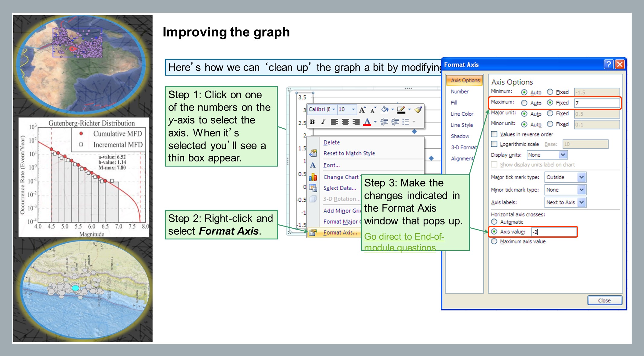This screenshot has width=644, height=356.
Task: Click the Shrink Font icon
Action: pos(373,110)
